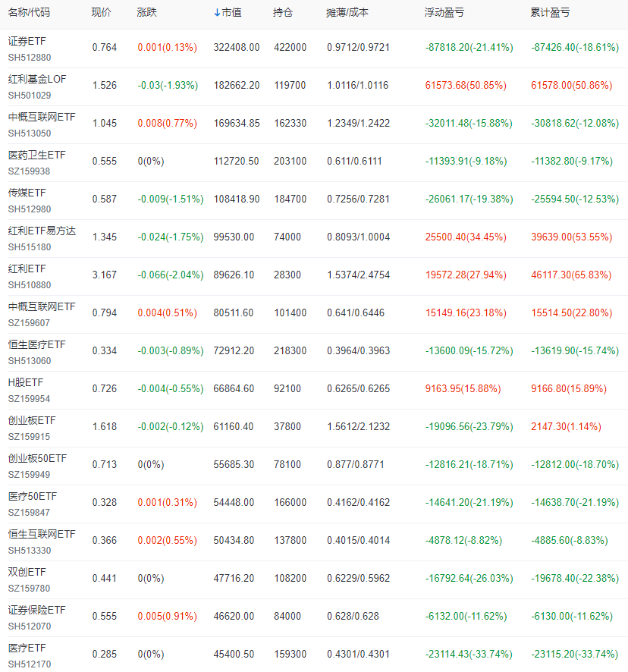Click the 累计盈亏 column header

point(550,12)
